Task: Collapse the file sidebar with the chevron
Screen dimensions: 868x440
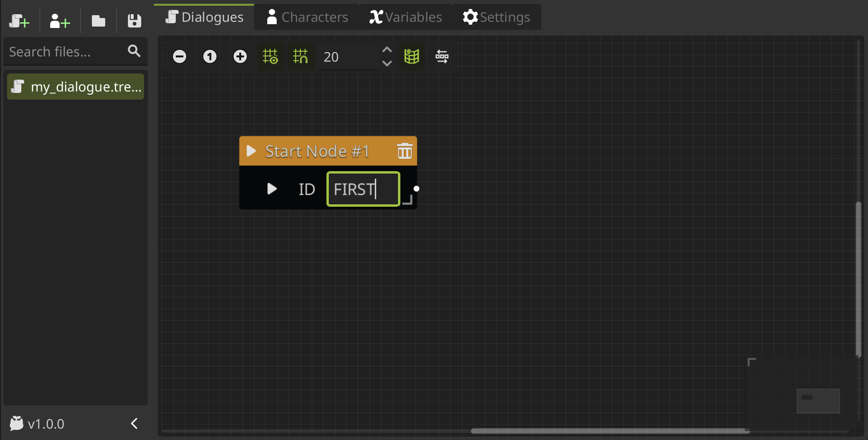Action: click(134, 423)
